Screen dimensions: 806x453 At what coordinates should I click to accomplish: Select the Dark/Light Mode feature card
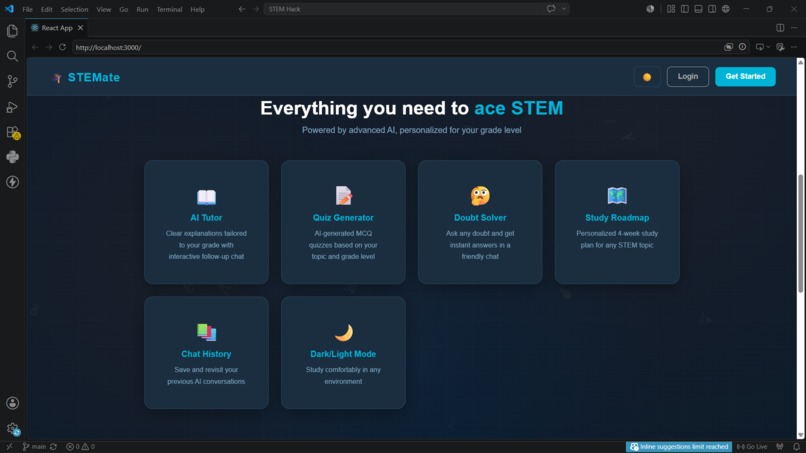click(343, 352)
